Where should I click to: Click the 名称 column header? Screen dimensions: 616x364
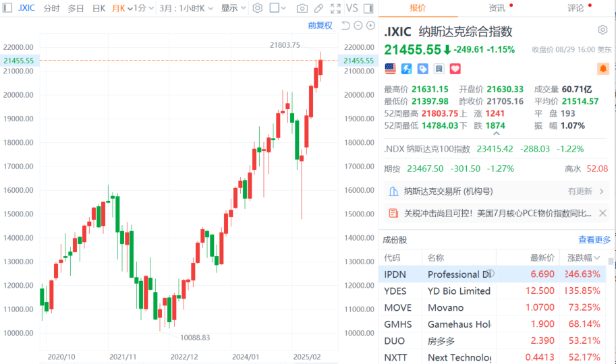tap(436, 258)
